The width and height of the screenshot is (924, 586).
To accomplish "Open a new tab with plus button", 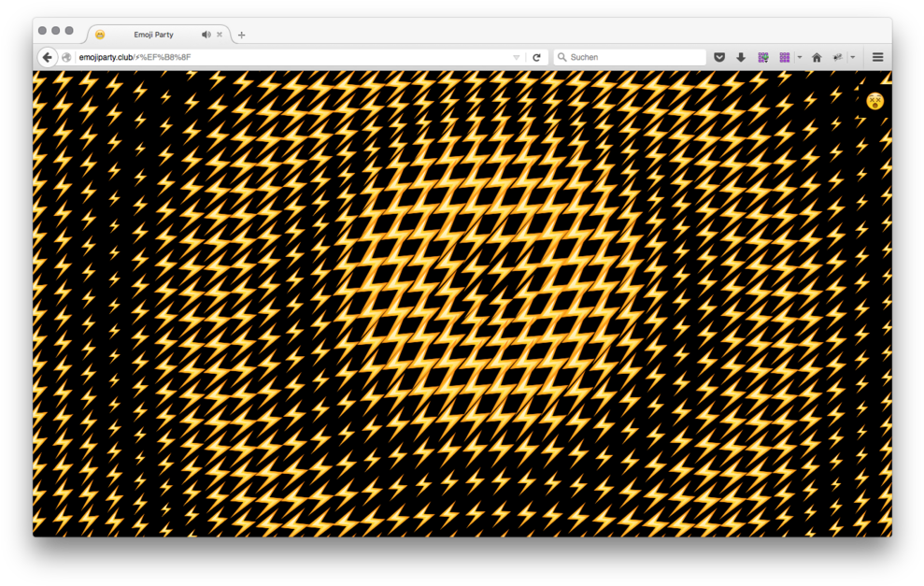I will [x=241, y=35].
